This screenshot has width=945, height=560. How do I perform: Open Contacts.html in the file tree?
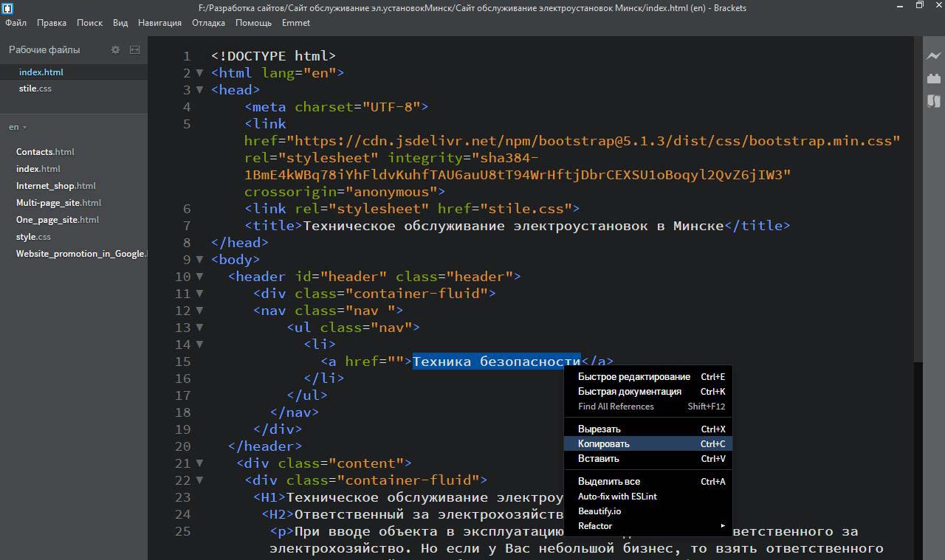point(45,152)
